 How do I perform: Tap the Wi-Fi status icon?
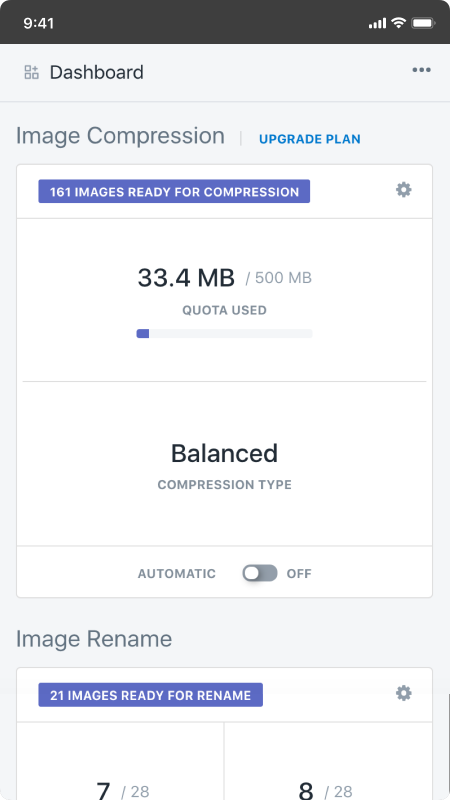coord(398,23)
